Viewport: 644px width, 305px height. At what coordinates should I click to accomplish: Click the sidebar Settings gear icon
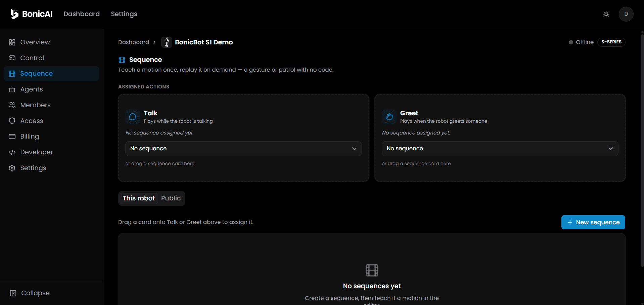coord(12,168)
